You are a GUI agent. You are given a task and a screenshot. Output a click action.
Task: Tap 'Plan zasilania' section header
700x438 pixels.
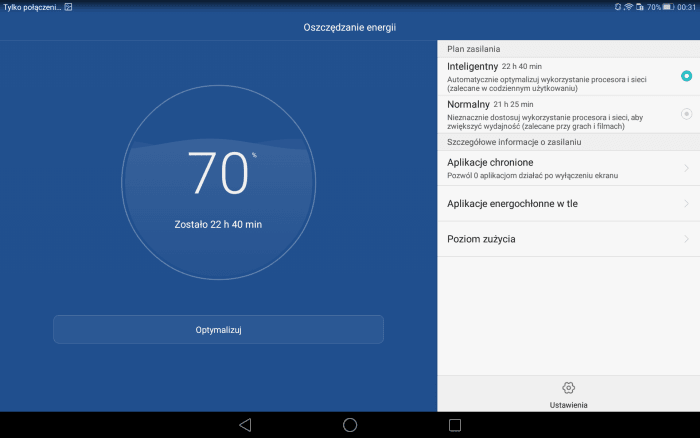coord(474,49)
